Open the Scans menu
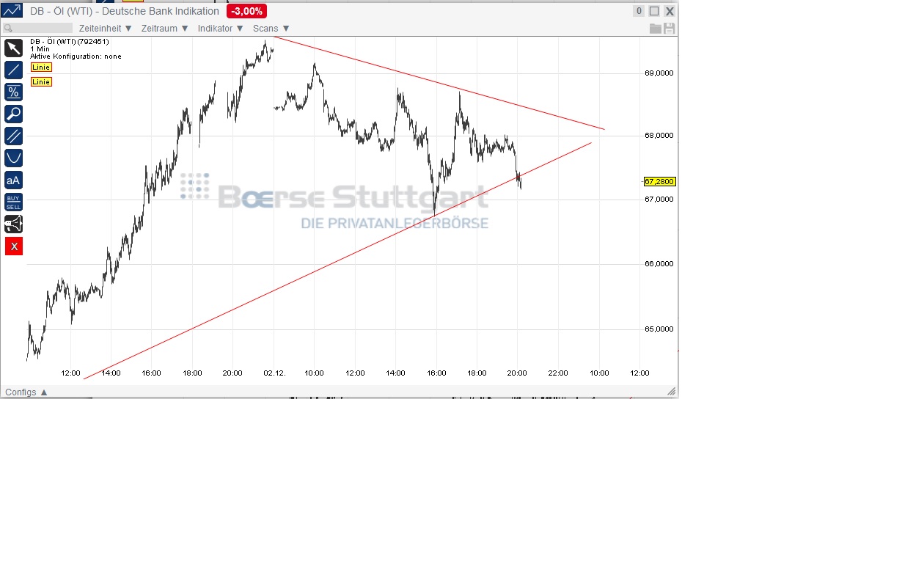 tap(268, 28)
